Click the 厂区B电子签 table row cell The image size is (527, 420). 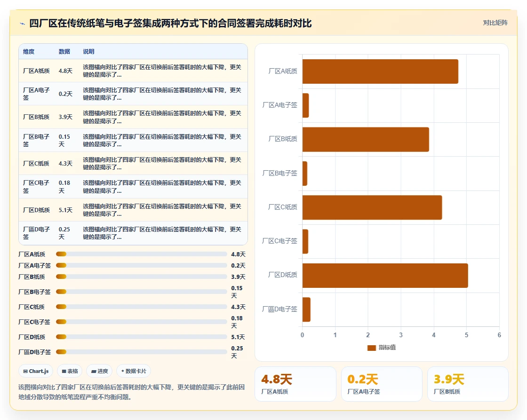coord(36,140)
